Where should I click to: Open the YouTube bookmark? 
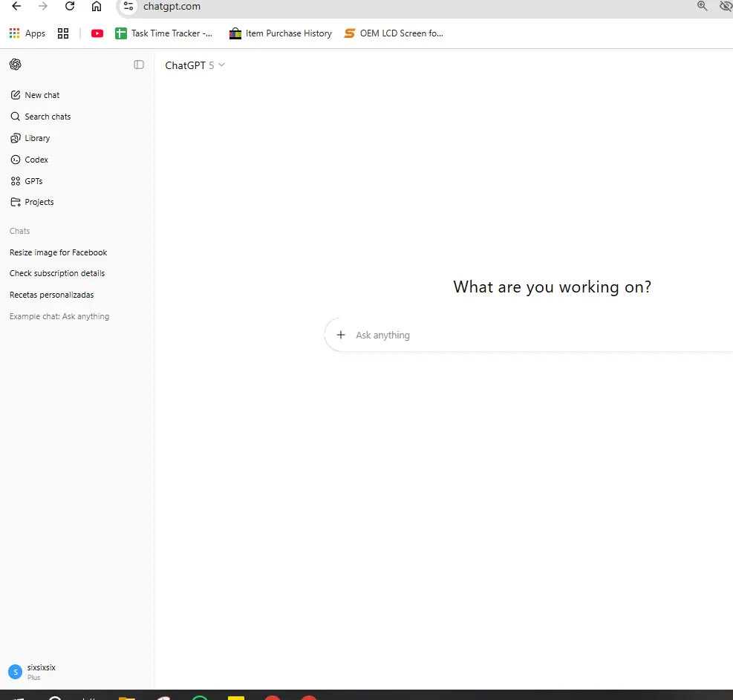click(x=97, y=33)
